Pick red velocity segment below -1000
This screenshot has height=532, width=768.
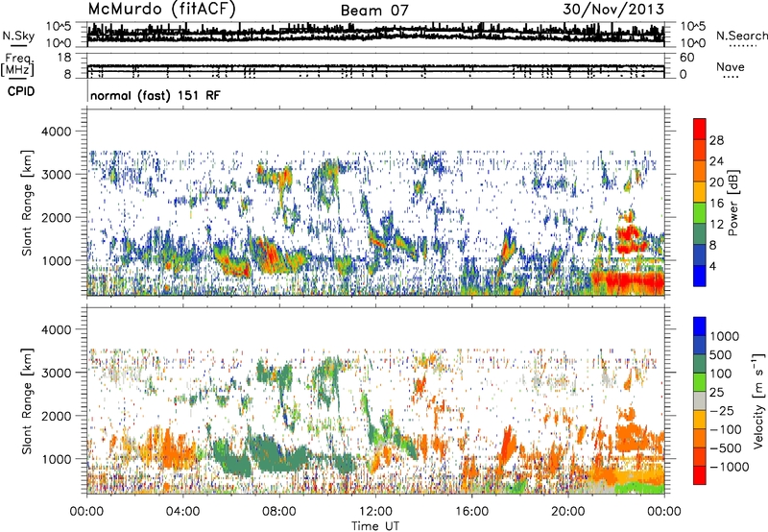pyautogui.click(x=700, y=475)
